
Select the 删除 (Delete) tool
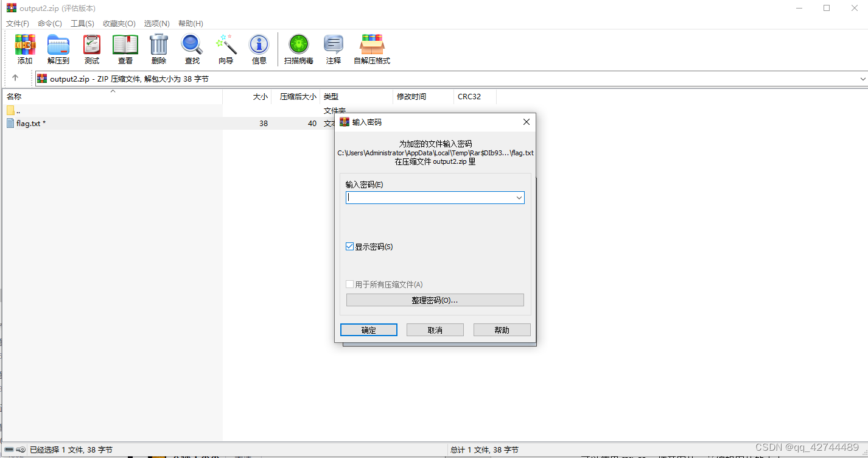pos(158,49)
